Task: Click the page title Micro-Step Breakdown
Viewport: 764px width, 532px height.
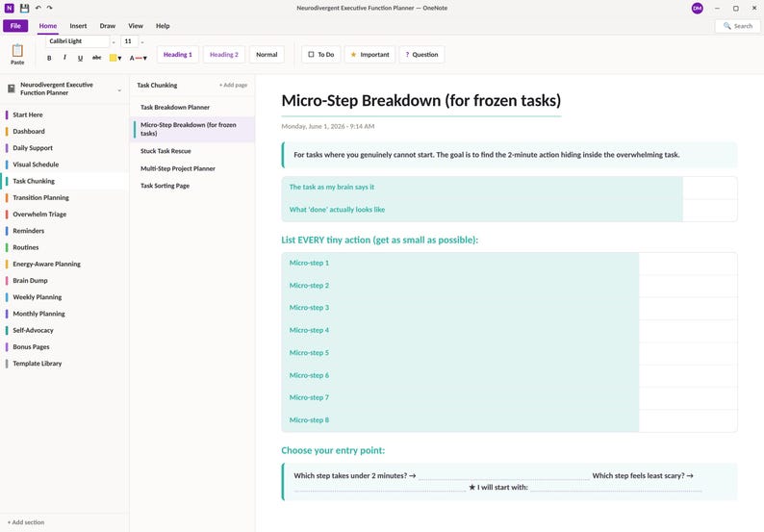Action: tap(421, 100)
